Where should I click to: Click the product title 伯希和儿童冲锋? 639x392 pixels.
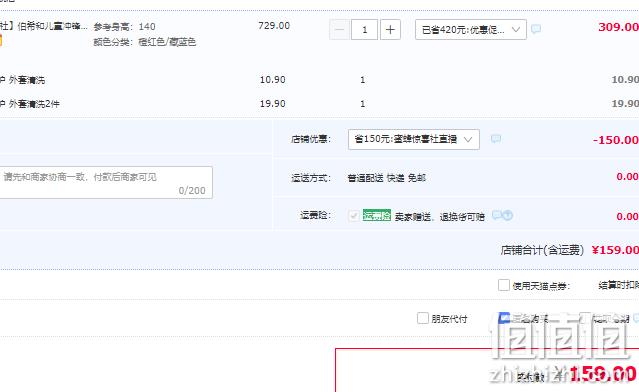point(44,26)
